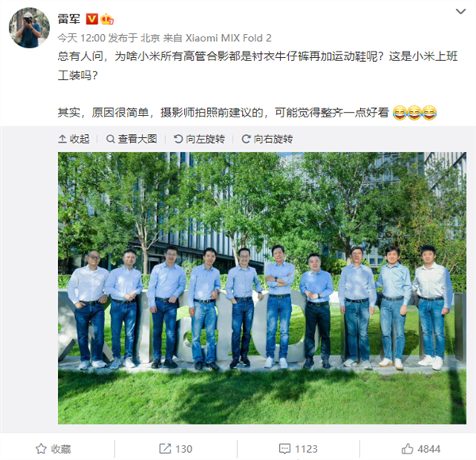Click the crown membership badge icon

coord(107,19)
